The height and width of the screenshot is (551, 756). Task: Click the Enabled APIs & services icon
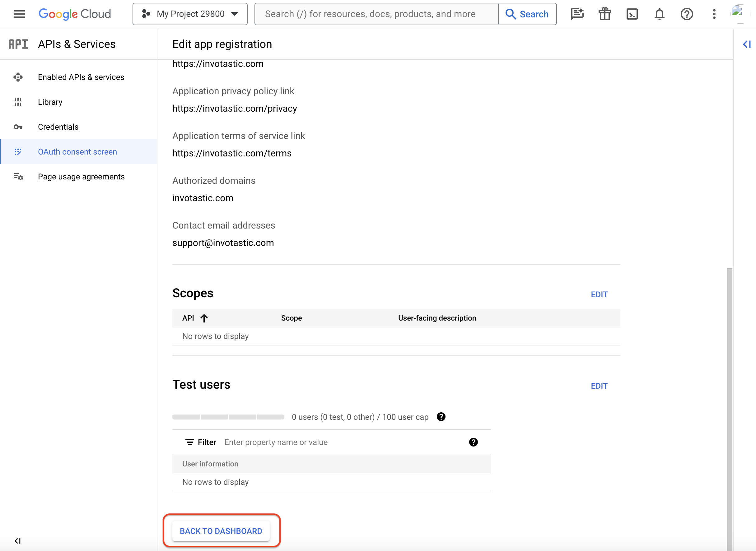(x=18, y=77)
